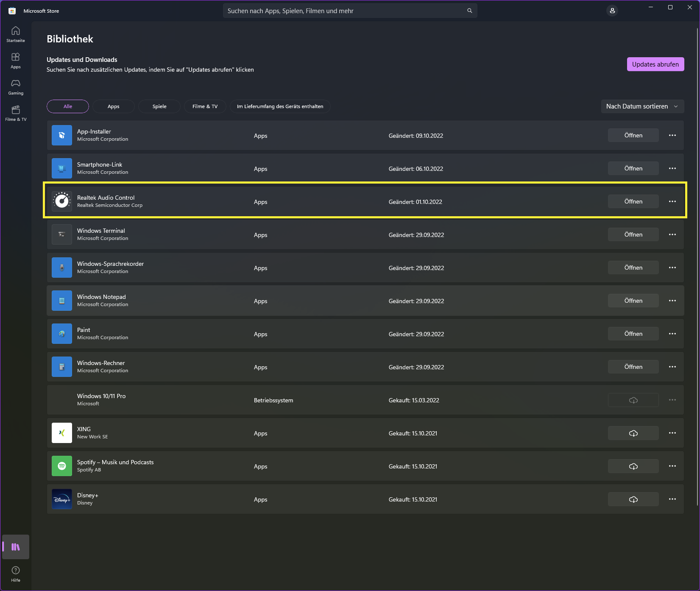Click the Windows Terminal app icon
The width and height of the screenshot is (700, 591).
[62, 234]
